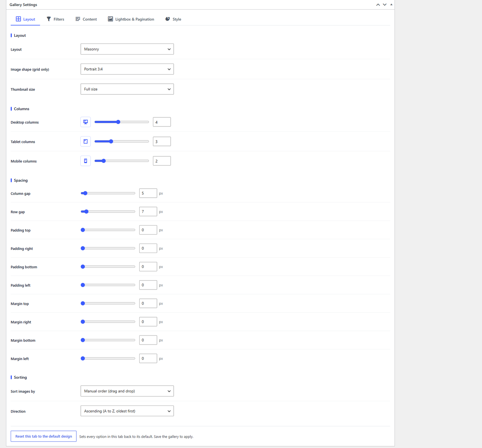Click the desktop monitor icon for Desktop columns
The height and width of the screenshot is (448, 482).
pyautogui.click(x=86, y=122)
